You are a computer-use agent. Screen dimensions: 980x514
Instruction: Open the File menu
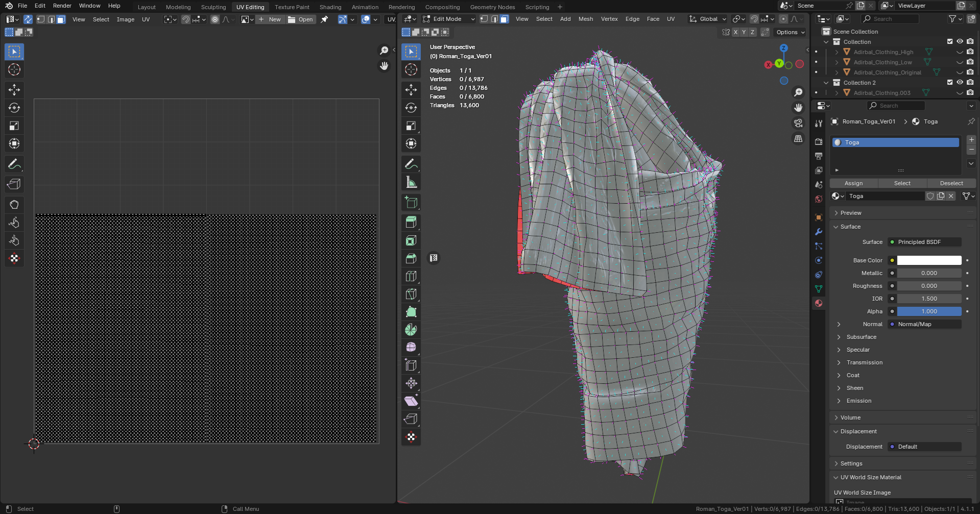click(22, 6)
